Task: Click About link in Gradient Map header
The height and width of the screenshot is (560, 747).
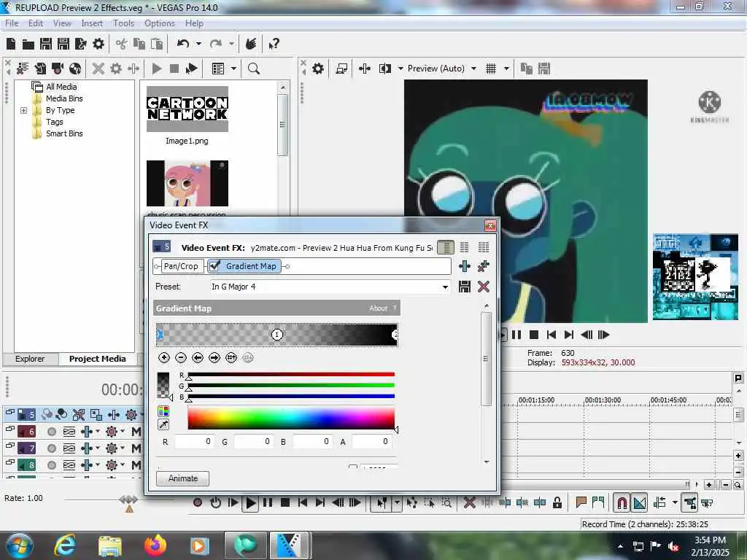Action: [378, 308]
